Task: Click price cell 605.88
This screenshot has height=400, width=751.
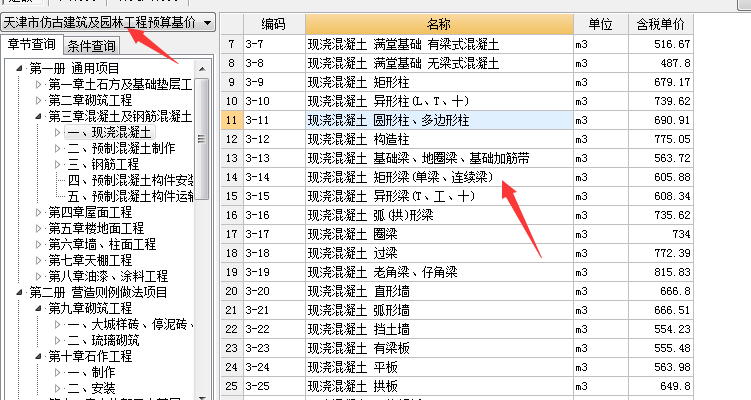Action: (660, 177)
